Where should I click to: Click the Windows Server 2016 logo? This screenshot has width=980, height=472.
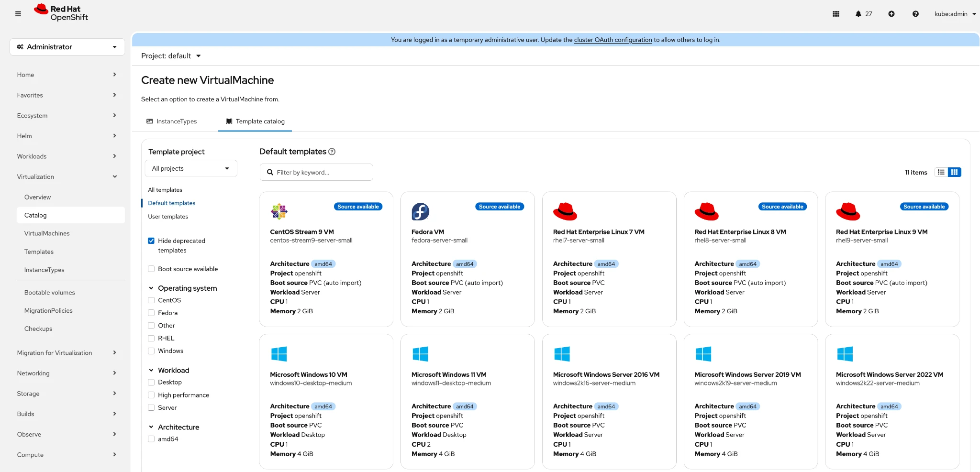pyautogui.click(x=562, y=354)
